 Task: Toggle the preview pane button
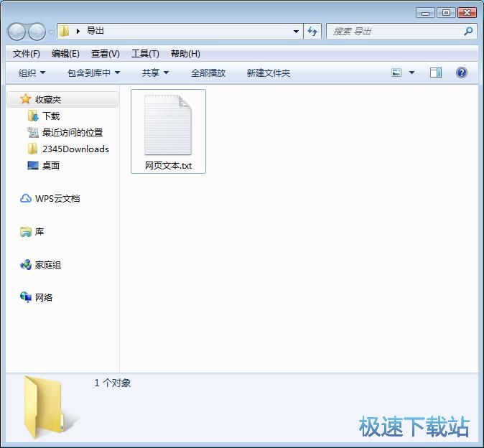[436, 73]
